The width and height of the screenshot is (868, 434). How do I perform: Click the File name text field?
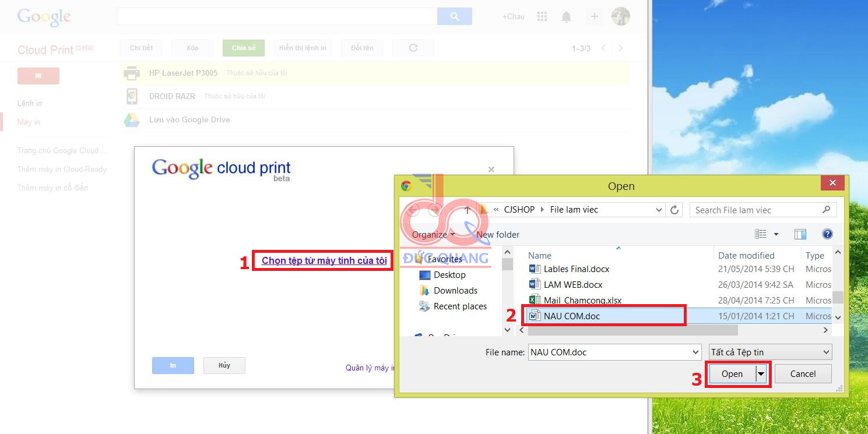coord(609,352)
